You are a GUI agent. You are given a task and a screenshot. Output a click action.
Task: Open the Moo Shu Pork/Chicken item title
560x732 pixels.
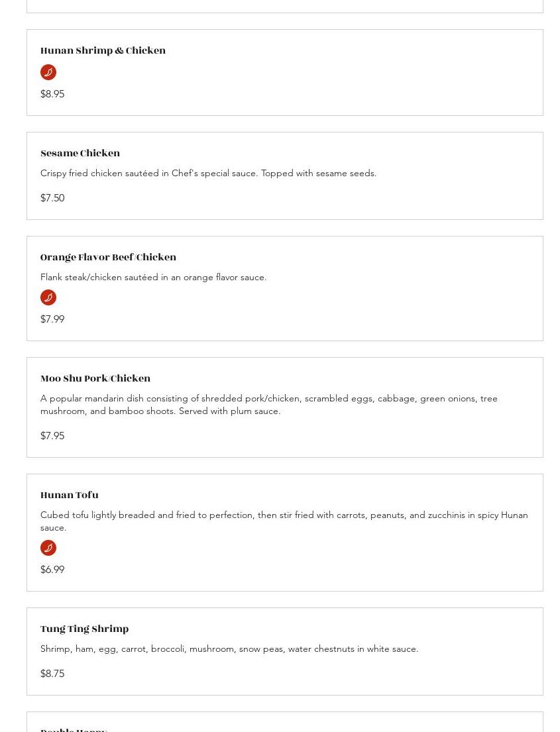[x=95, y=379]
